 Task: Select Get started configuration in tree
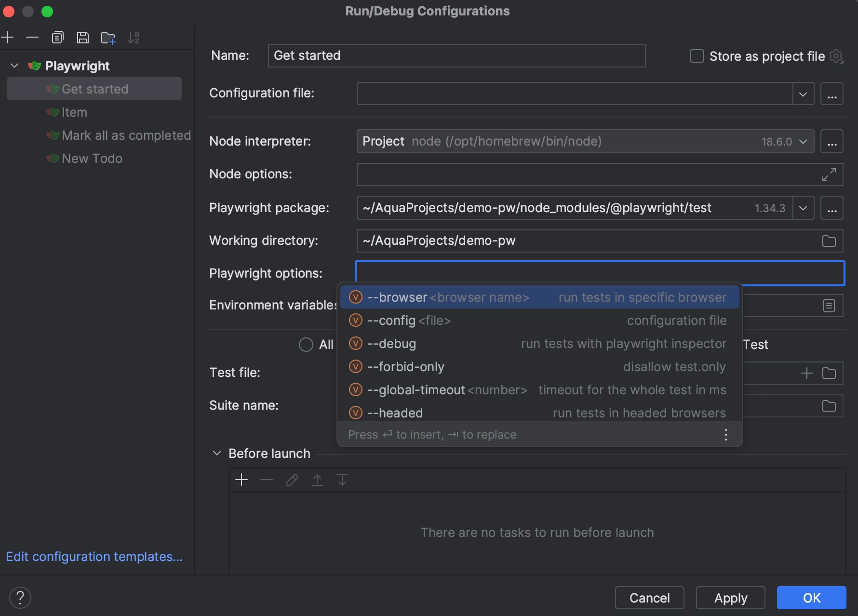click(94, 89)
